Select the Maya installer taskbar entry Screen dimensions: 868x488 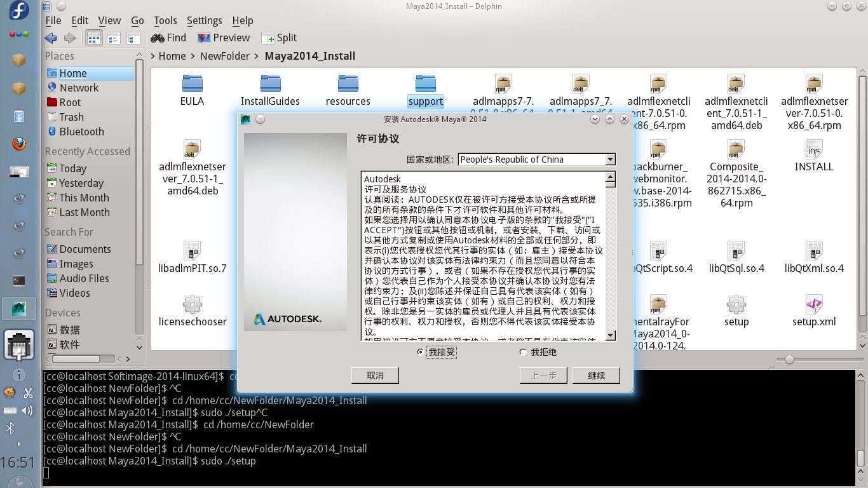click(19, 309)
